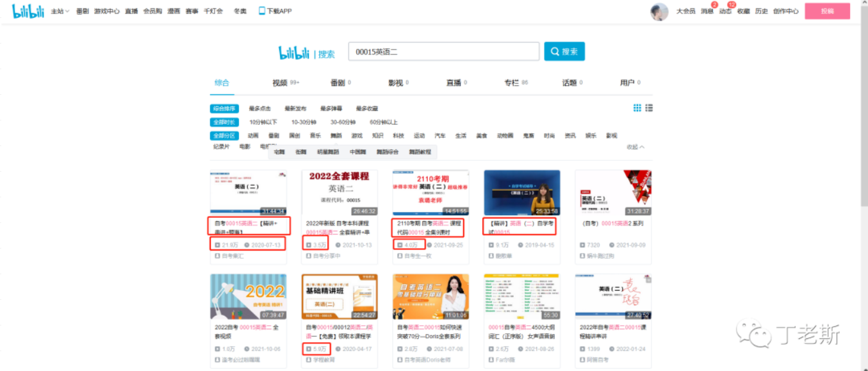Switch to list view layout icon
Image resolution: width=868 pixels, height=371 pixels.
tap(649, 108)
